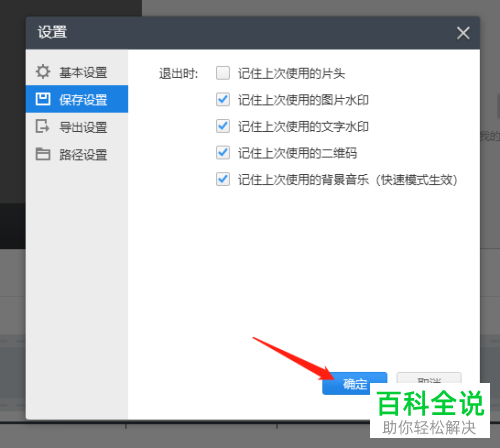Disable 记住上次使用的二维码 checkbox
The width and height of the screenshot is (500, 448).
[x=223, y=153]
